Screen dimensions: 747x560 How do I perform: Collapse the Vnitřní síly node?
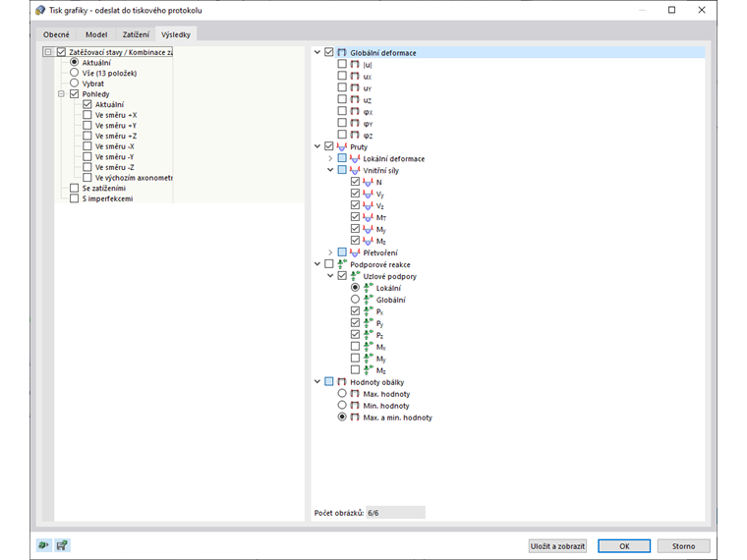(330, 170)
